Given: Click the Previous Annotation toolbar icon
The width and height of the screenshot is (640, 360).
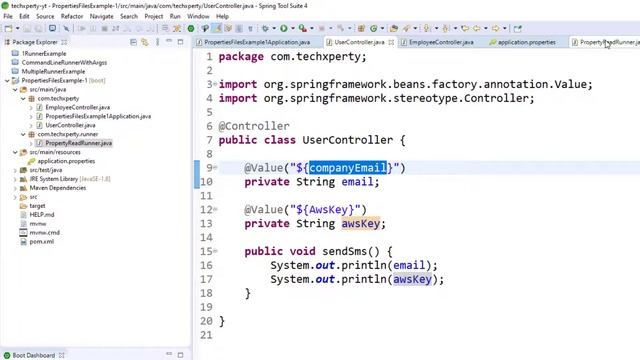Looking at the screenshot, I should pos(446,29).
